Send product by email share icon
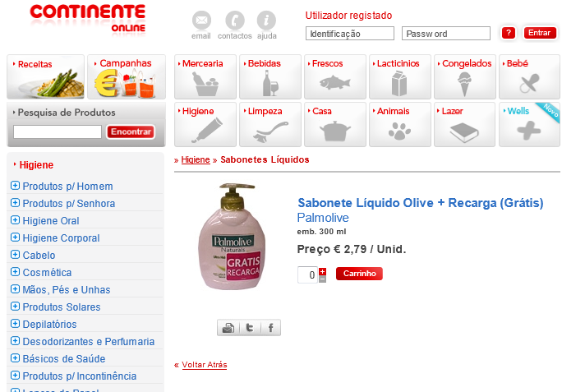The width and height of the screenshot is (562, 392). click(x=228, y=328)
